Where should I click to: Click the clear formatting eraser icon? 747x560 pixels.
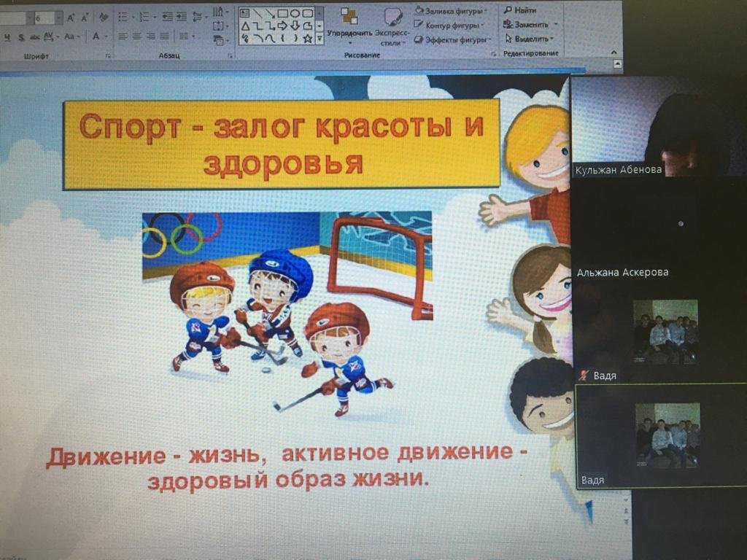[x=104, y=17]
